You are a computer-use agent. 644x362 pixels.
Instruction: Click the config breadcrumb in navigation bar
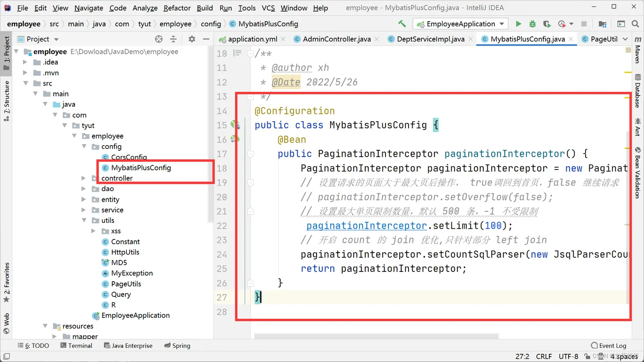pos(211,24)
